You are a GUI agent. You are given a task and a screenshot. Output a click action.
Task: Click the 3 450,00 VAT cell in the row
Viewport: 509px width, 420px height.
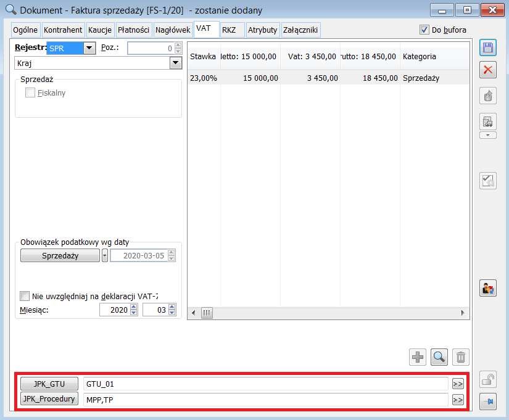[x=310, y=78]
